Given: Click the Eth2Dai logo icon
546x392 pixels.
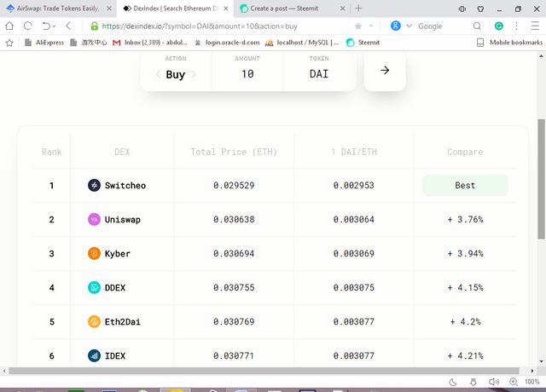Looking at the screenshot, I should pyautogui.click(x=94, y=321).
